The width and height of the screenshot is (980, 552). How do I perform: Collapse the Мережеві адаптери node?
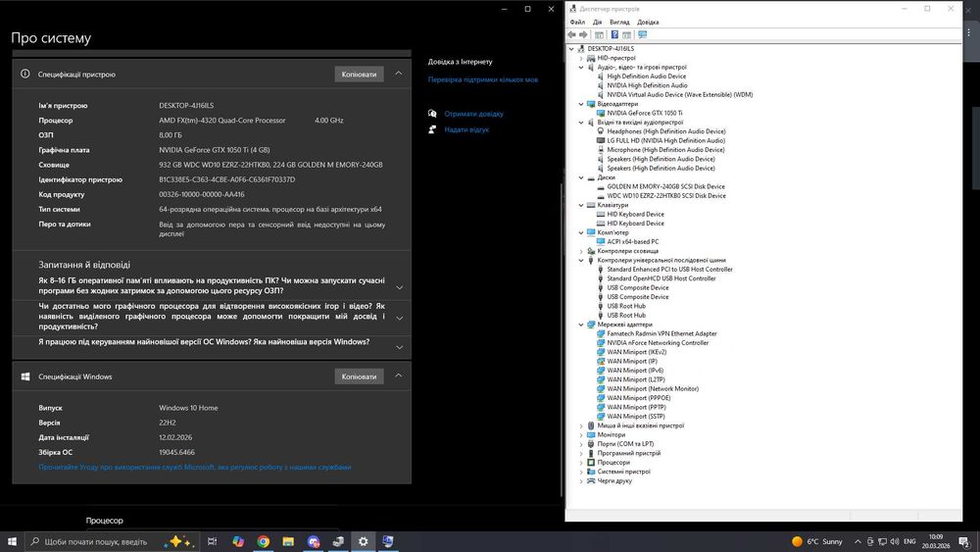point(581,325)
